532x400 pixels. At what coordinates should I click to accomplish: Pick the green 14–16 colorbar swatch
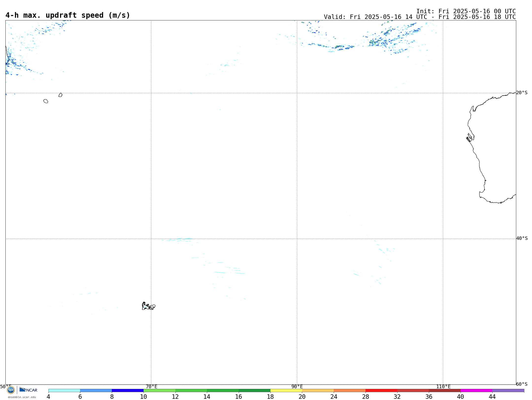(223, 391)
